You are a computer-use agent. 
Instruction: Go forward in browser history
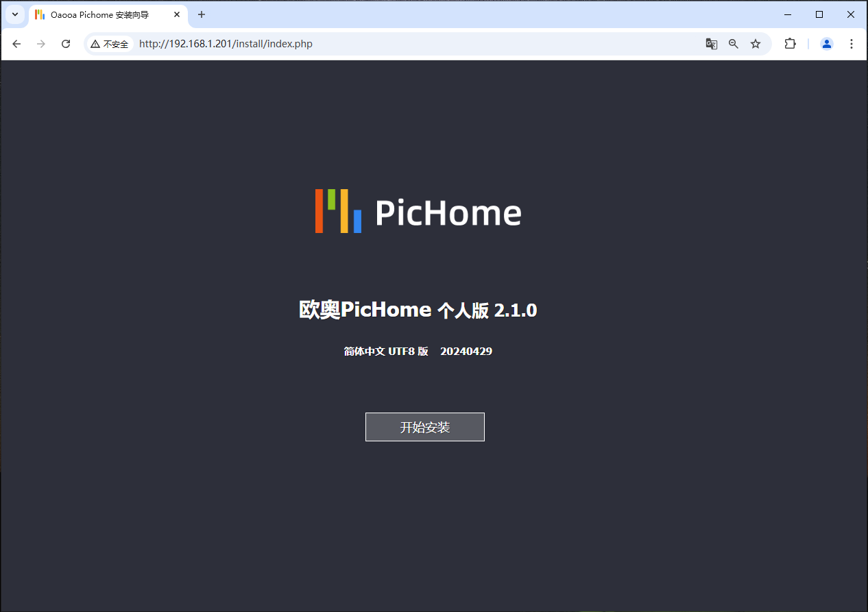[x=41, y=44]
